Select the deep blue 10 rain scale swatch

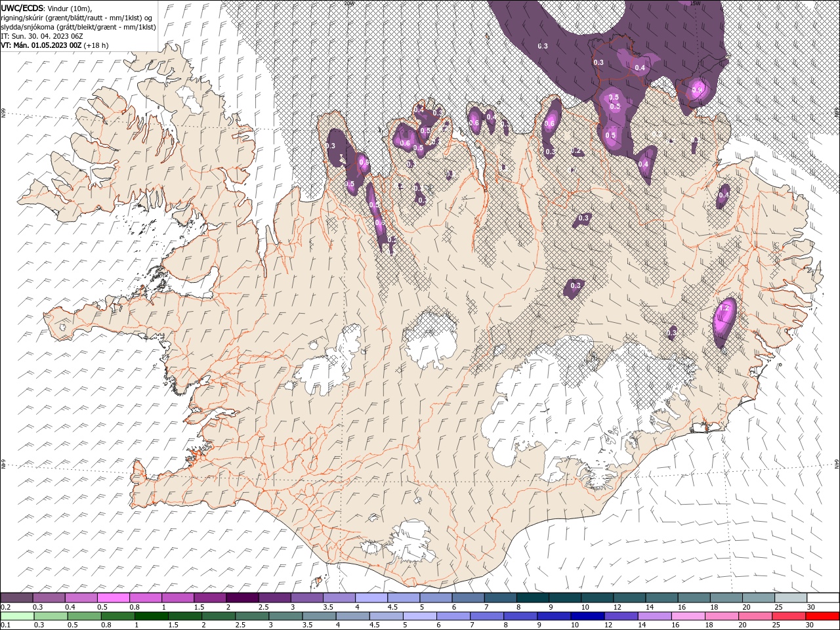(x=586, y=616)
